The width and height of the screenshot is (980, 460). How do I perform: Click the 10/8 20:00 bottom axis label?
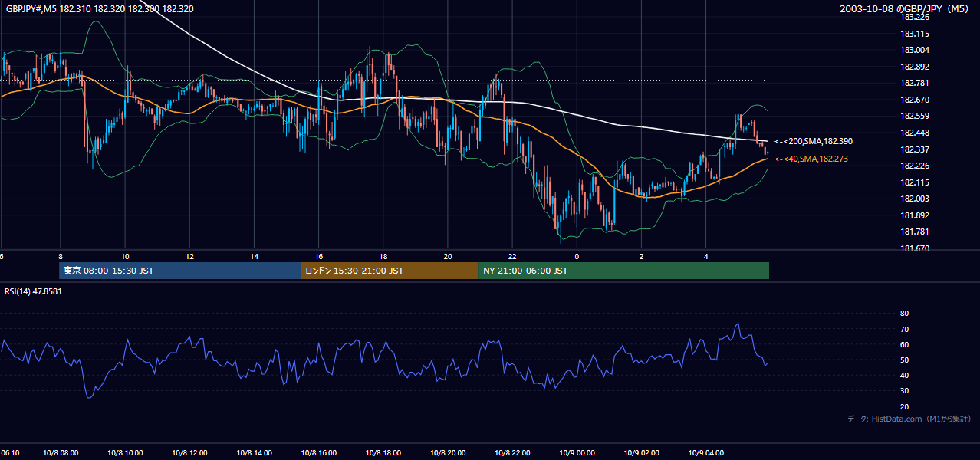(448, 453)
